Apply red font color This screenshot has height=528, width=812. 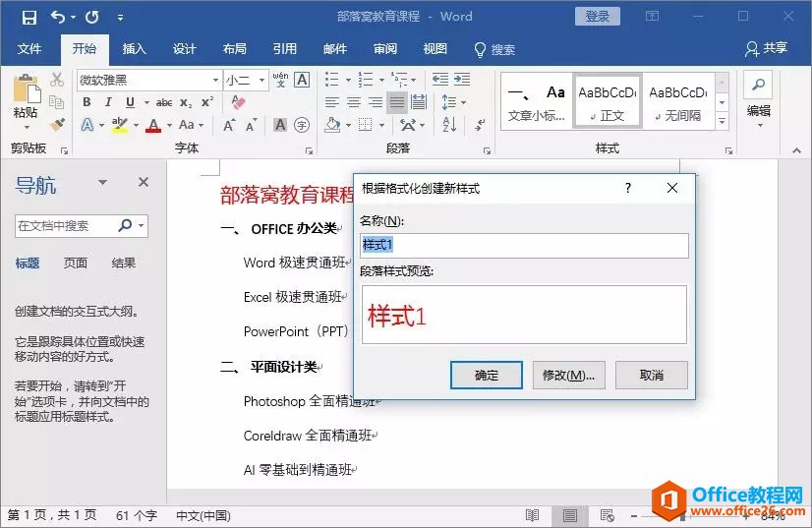[x=153, y=125]
